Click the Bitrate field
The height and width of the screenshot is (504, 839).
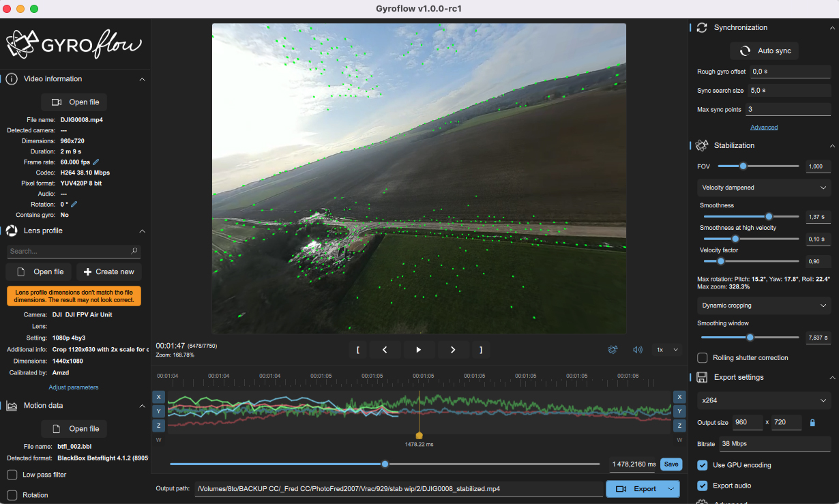pos(774,443)
